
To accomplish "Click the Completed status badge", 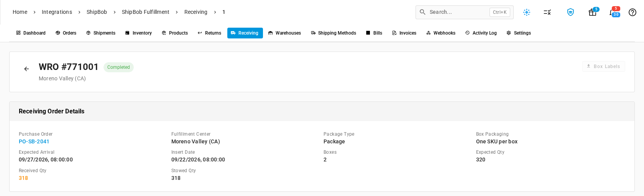I will (118, 67).
